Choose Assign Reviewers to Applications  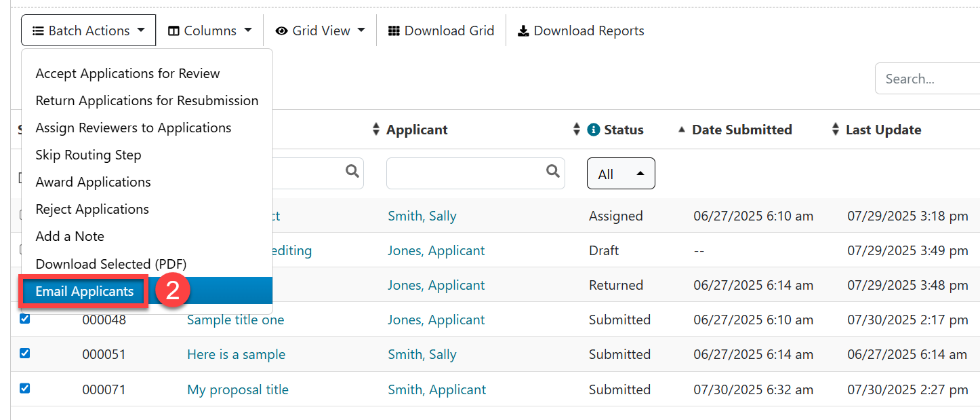pos(147,128)
